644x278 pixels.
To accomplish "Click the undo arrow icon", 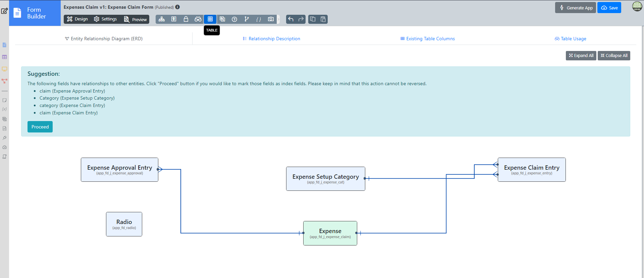I will click(291, 19).
